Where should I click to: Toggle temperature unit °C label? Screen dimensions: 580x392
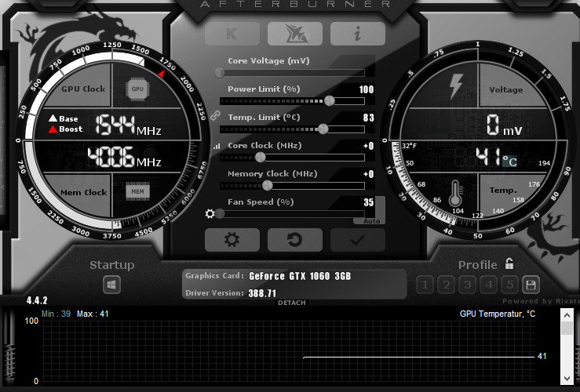tap(509, 162)
